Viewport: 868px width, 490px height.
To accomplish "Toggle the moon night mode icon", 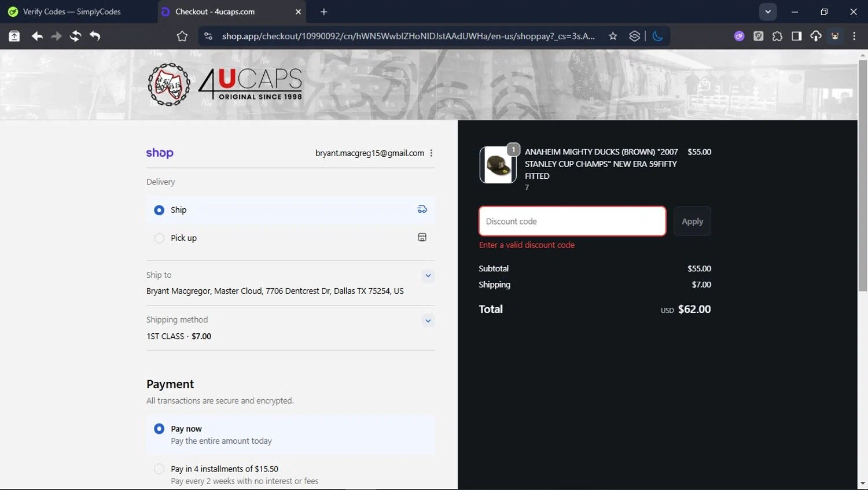I will (657, 36).
